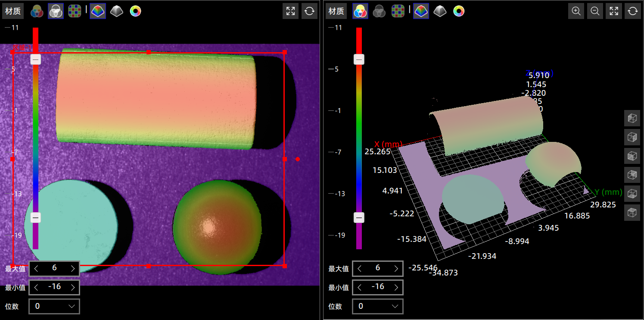The width and height of the screenshot is (644, 320).
Task: Decrease 最小值 with left arrow in 3D panel
Action: [360, 287]
